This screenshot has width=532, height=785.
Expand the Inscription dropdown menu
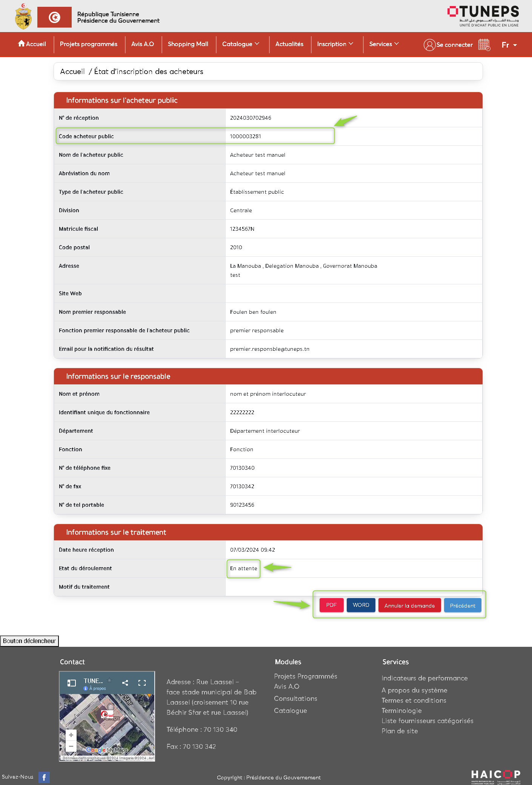click(335, 44)
